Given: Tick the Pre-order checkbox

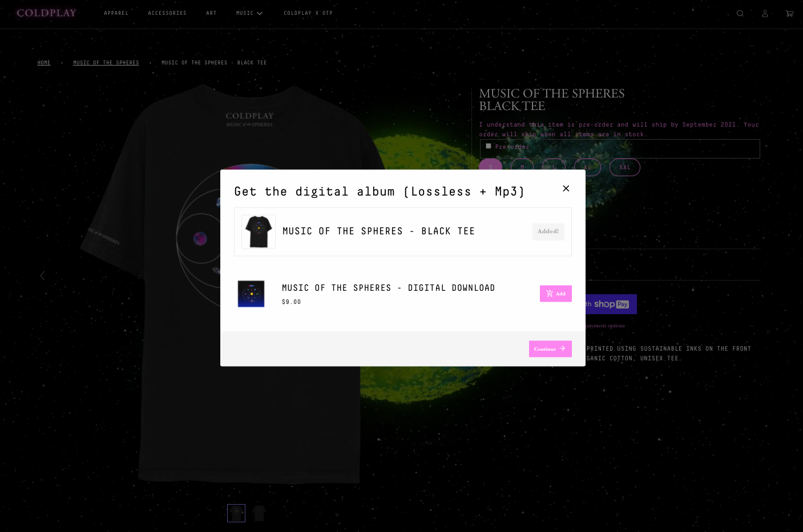Looking at the screenshot, I should [489, 146].
